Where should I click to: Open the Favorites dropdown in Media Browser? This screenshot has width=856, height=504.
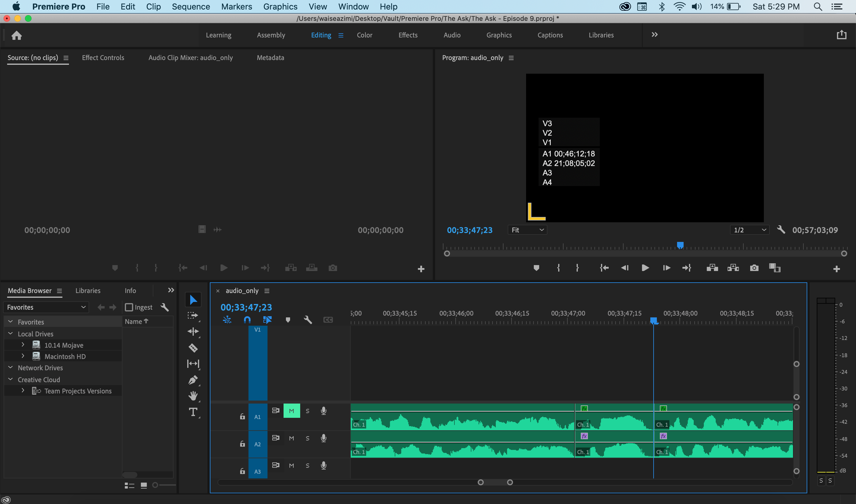click(46, 307)
